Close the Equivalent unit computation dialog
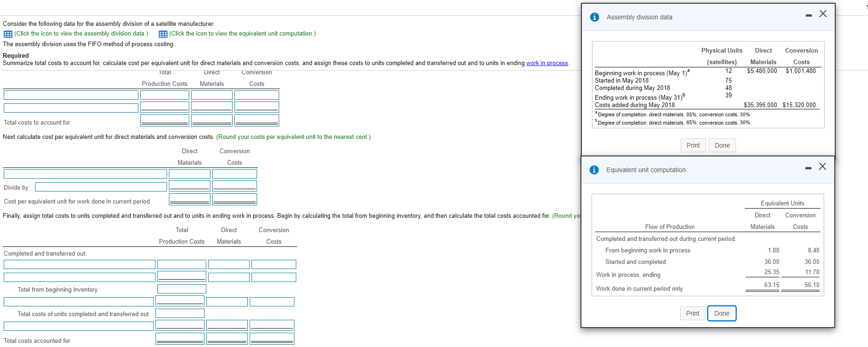This screenshot has width=868, height=347. click(823, 167)
